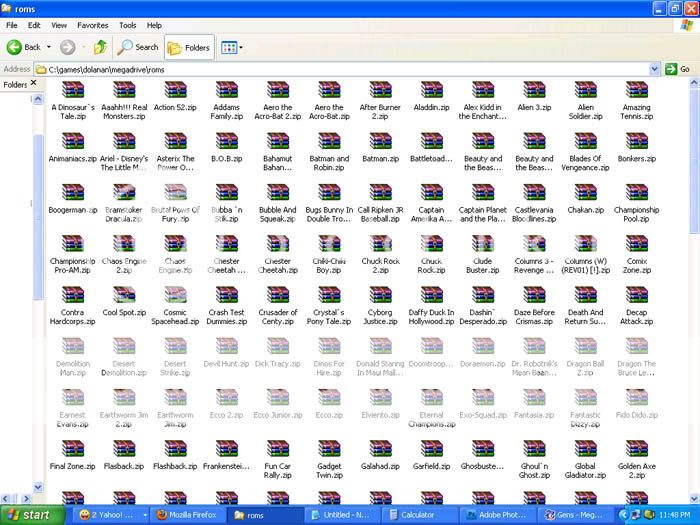This screenshot has width=700, height=525.
Task: Select Doraemon.zip archive icon
Action: tap(483, 346)
